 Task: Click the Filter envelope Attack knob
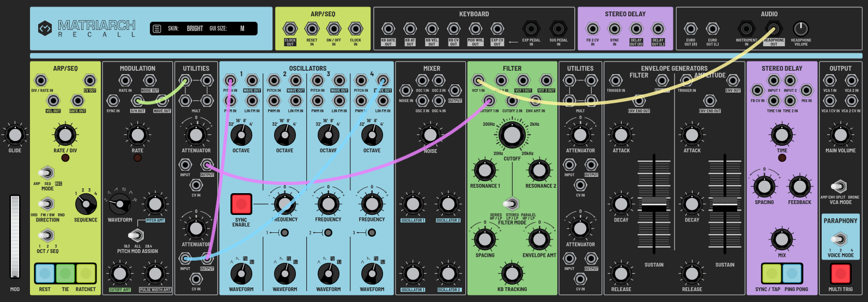point(621,135)
